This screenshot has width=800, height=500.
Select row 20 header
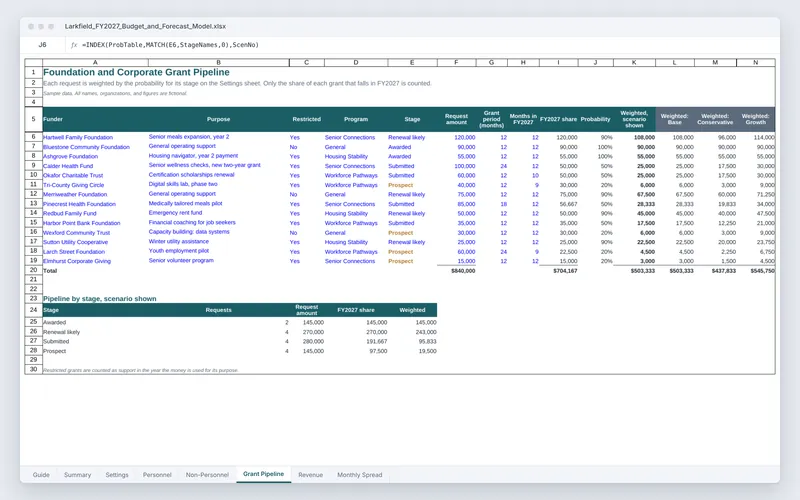click(x=34, y=270)
